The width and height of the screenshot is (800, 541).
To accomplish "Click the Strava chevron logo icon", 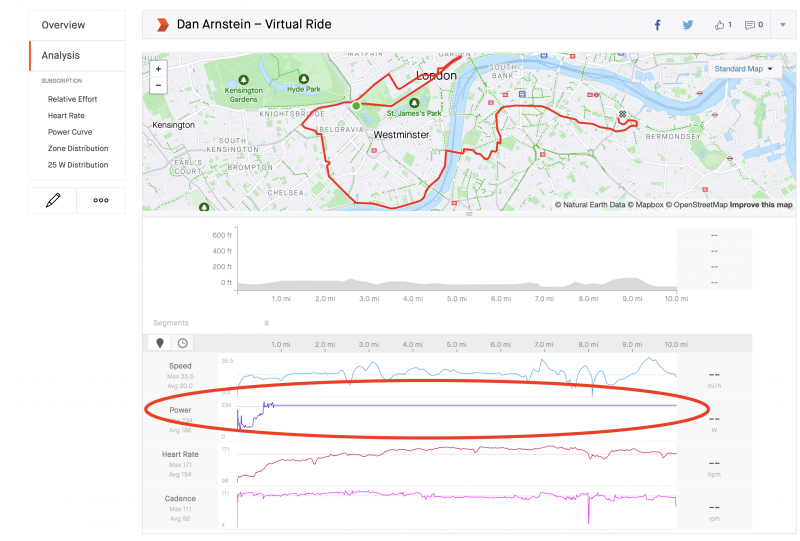I will [x=161, y=24].
